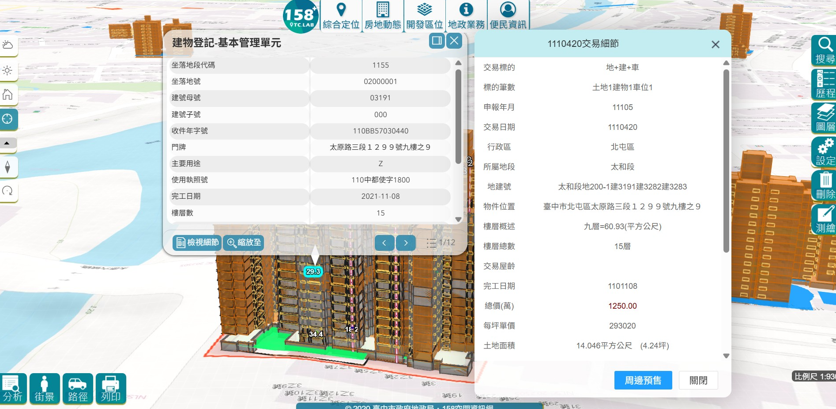The height and width of the screenshot is (409, 836).
Task: Click the 刪除 trash icon
Action: point(824,187)
